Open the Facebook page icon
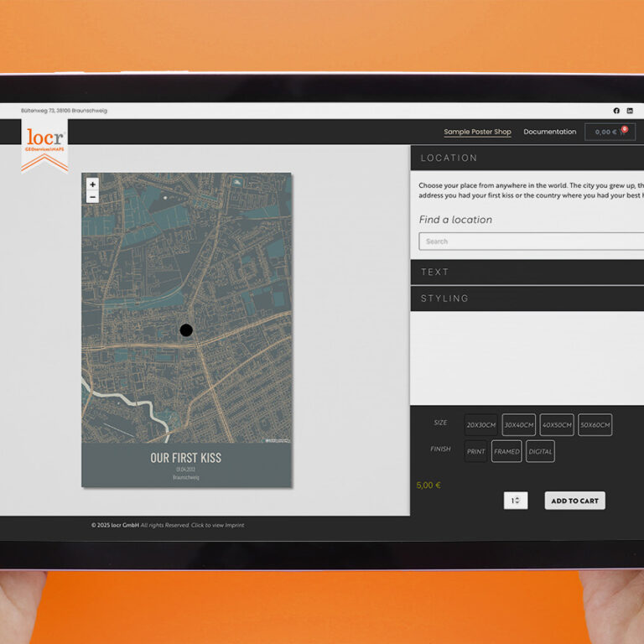Image resolution: width=644 pixels, height=644 pixels. [616, 111]
